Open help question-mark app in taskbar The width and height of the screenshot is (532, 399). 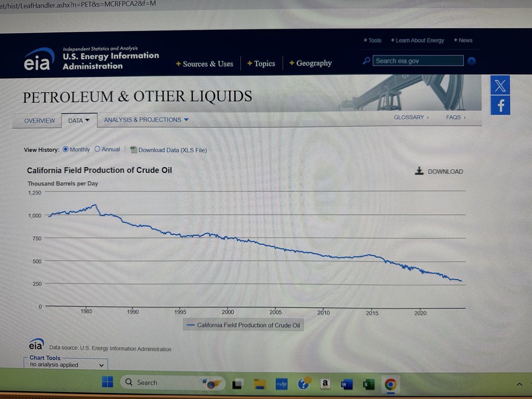coord(304,383)
